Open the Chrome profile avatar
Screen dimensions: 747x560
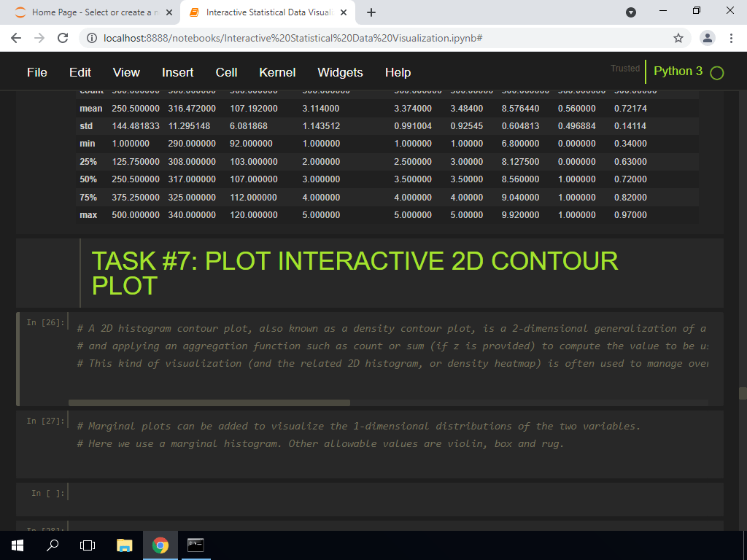[x=708, y=38]
